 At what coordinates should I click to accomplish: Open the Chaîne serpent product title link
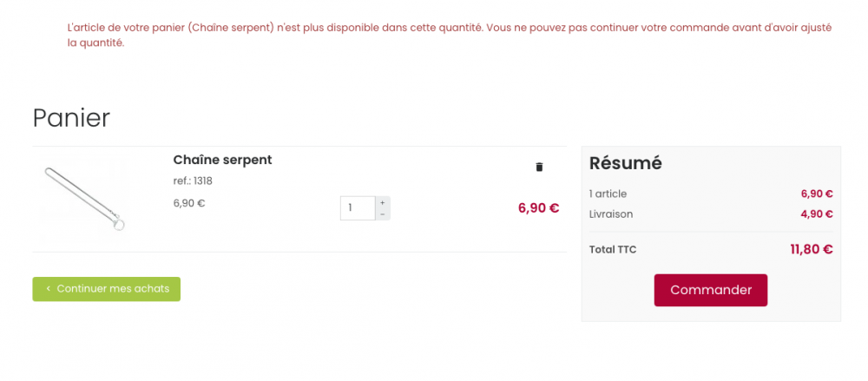222,160
